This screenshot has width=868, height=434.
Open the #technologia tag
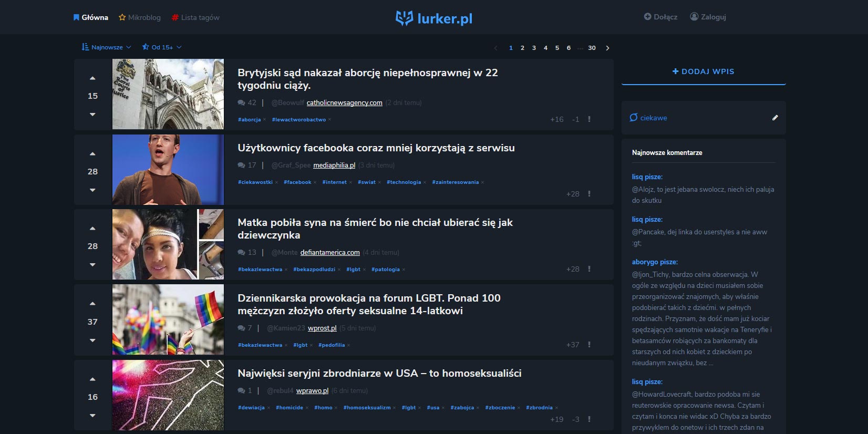click(x=404, y=182)
